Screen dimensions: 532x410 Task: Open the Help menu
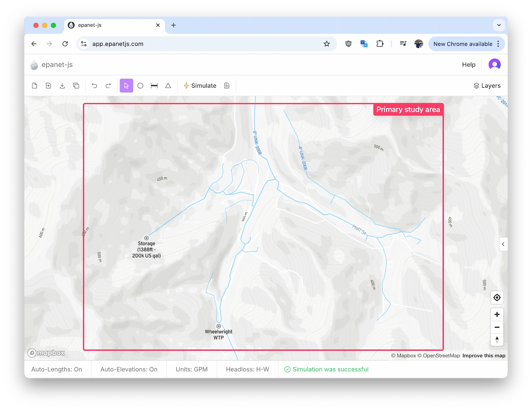coord(469,65)
